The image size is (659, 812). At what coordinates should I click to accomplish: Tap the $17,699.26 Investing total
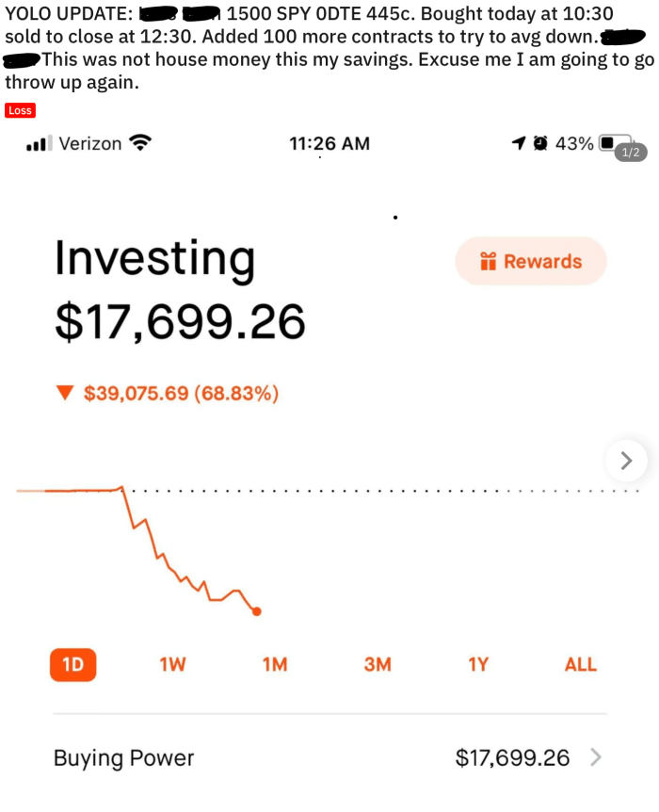click(180, 322)
